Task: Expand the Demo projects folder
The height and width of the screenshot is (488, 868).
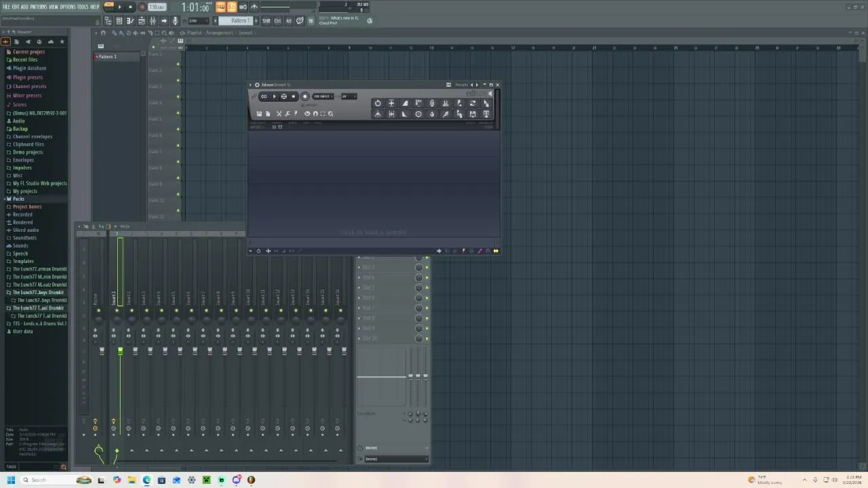Action: tap(28, 152)
